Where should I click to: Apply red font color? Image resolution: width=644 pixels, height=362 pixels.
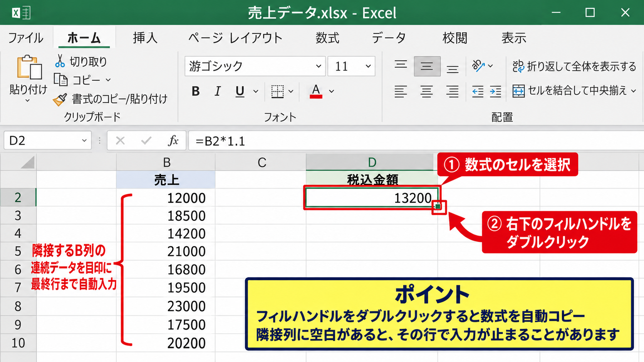click(316, 91)
